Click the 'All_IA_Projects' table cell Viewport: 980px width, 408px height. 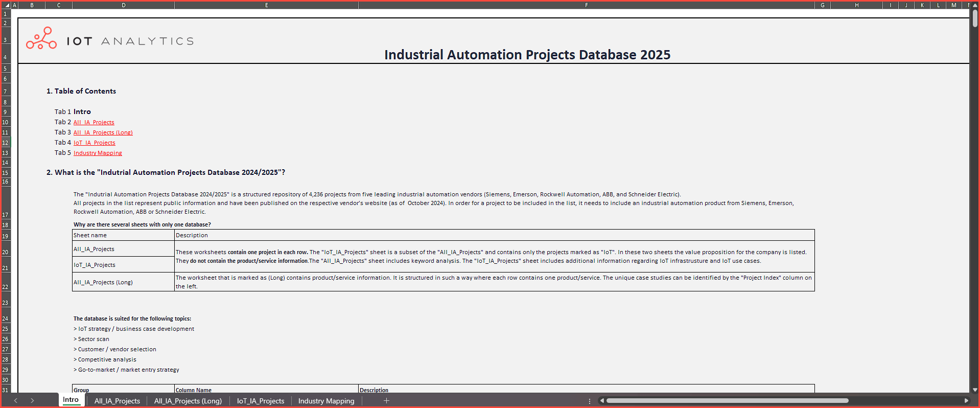pyautogui.click(x=123, y=249)
